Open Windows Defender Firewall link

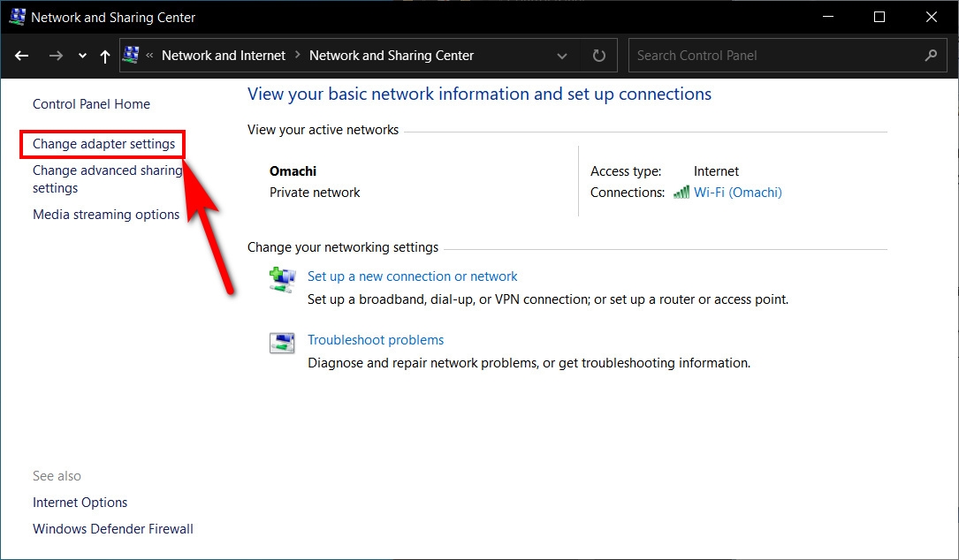pyautogui.click(x=113, y=529)
